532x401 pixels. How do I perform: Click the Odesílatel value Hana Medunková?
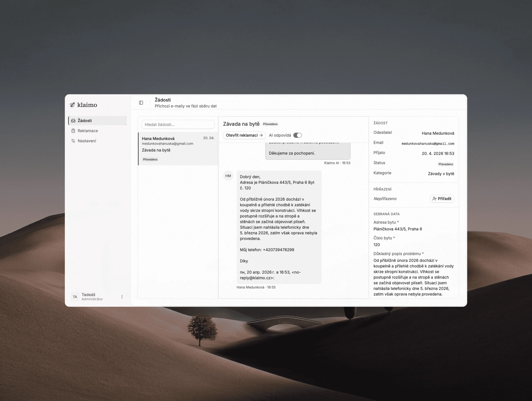[438, 133]
